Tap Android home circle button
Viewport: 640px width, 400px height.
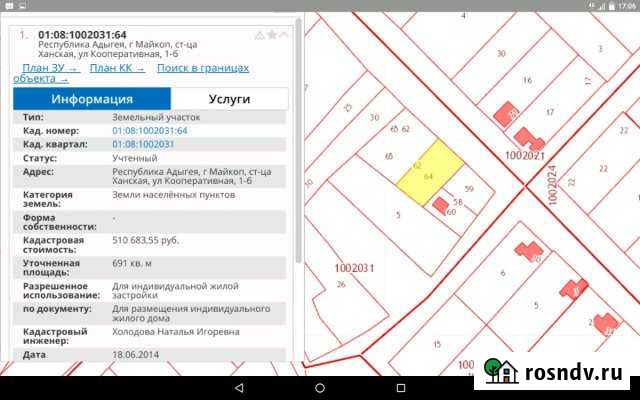coord(320,388)
